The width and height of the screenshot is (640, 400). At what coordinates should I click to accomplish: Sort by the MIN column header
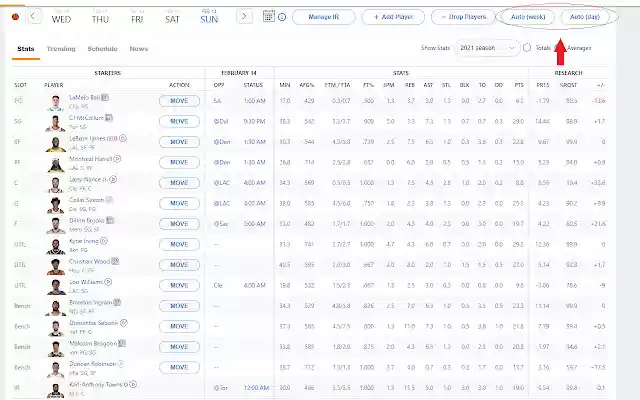pos(285,85)
